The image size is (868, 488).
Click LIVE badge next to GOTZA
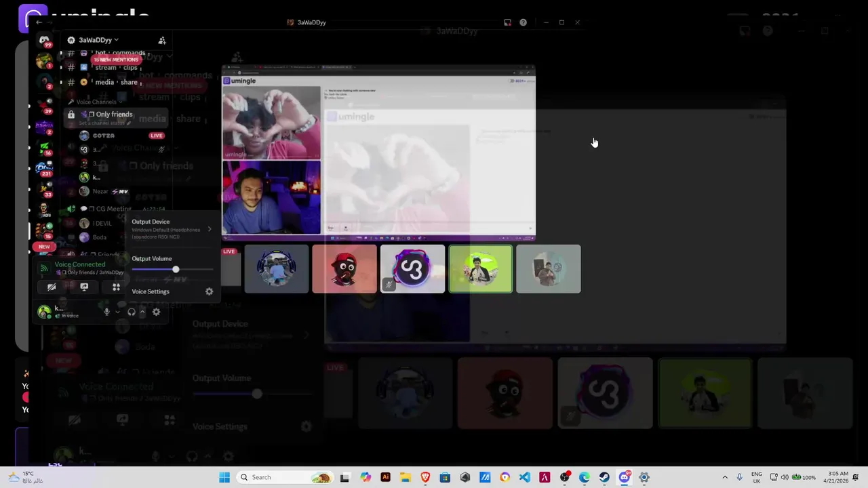tap(157, 136)
